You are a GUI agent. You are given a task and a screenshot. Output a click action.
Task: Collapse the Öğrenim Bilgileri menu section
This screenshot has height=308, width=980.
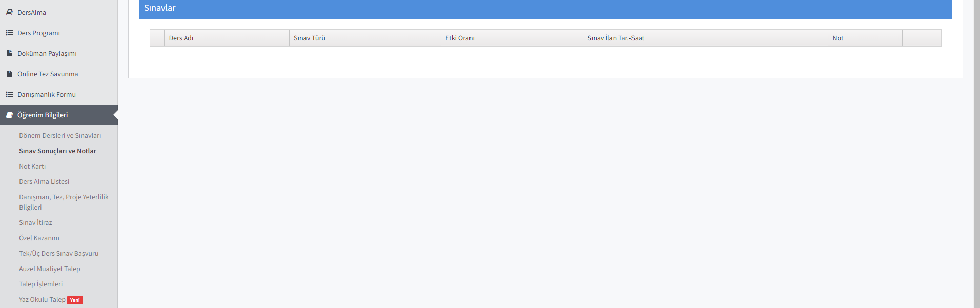click(x=43, y=115)
